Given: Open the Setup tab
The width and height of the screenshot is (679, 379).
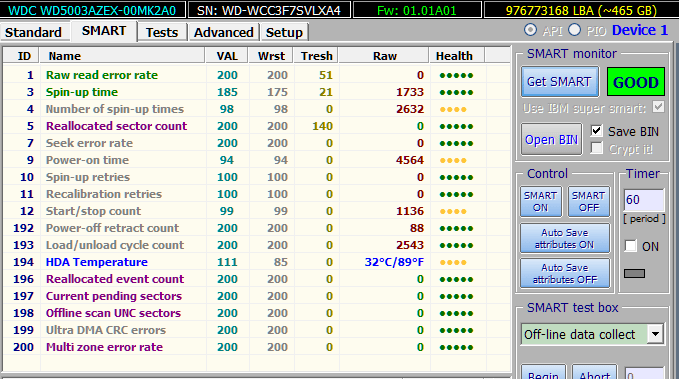Looking at the screenshot, I should (x=284, y=32).
